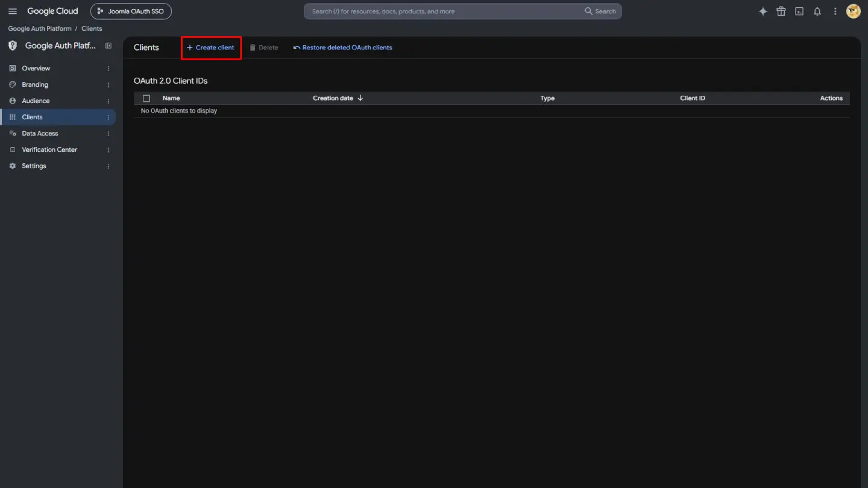
Task: Sort by the Name column header
Action: (171, 98)
